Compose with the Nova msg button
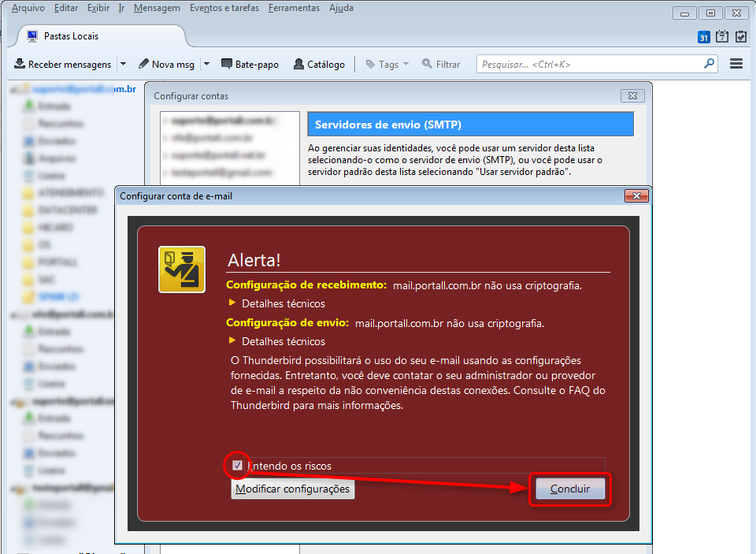Image resolution: width=756 pixels, height=554 pixels. (166, 64)
